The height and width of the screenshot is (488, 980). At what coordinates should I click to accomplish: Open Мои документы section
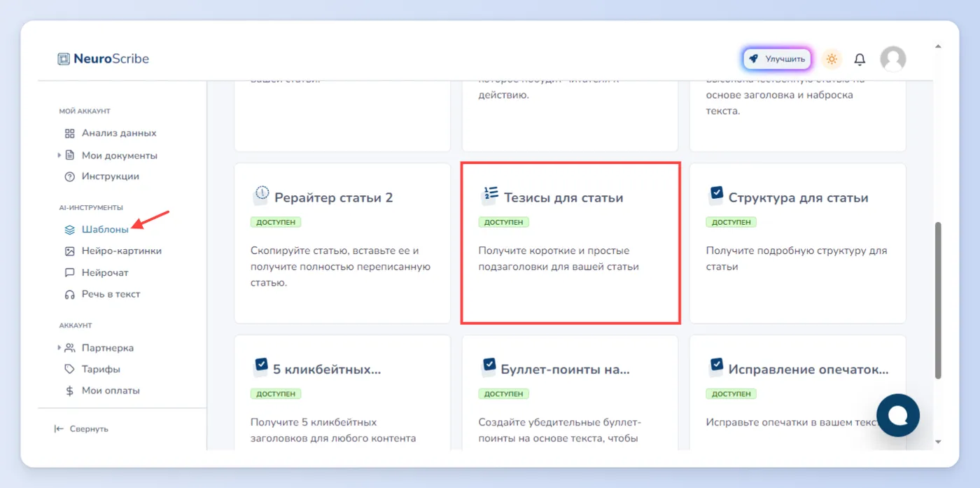[x=119, y=155]
